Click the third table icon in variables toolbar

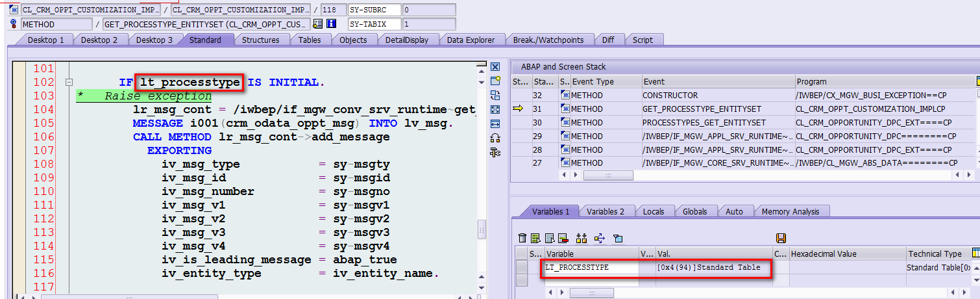point(549,238)
